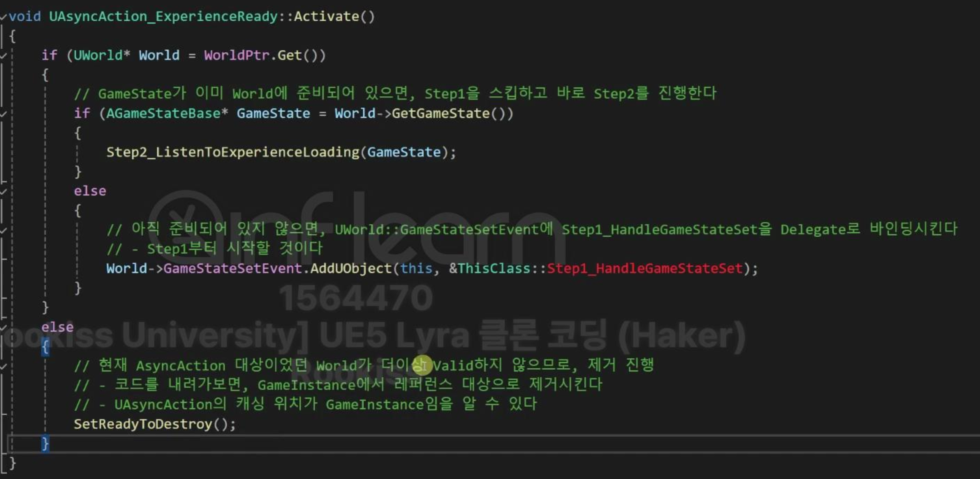Click the highlighted closing brace
Image resolution: width=980 pixels, height=479 pixels.
point(45,443)
